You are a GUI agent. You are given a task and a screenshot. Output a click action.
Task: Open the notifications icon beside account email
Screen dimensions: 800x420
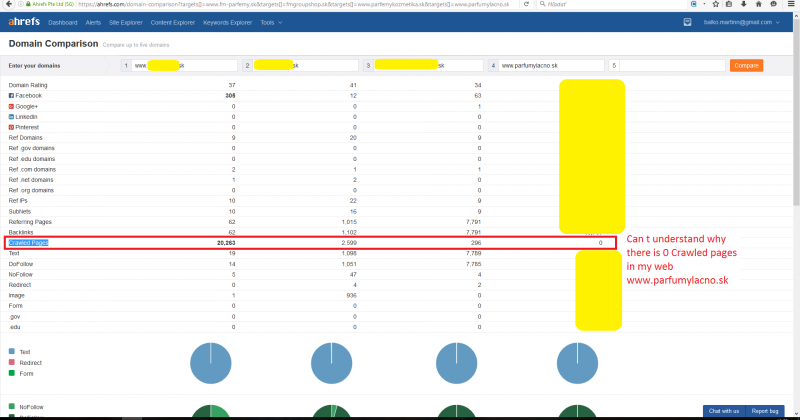[x=687, y=22]
